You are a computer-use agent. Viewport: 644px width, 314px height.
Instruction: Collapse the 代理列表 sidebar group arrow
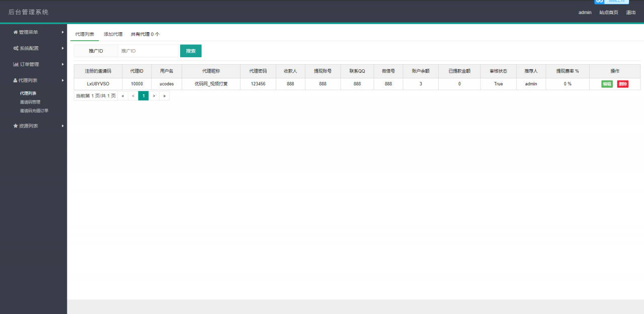click(63, 80)
